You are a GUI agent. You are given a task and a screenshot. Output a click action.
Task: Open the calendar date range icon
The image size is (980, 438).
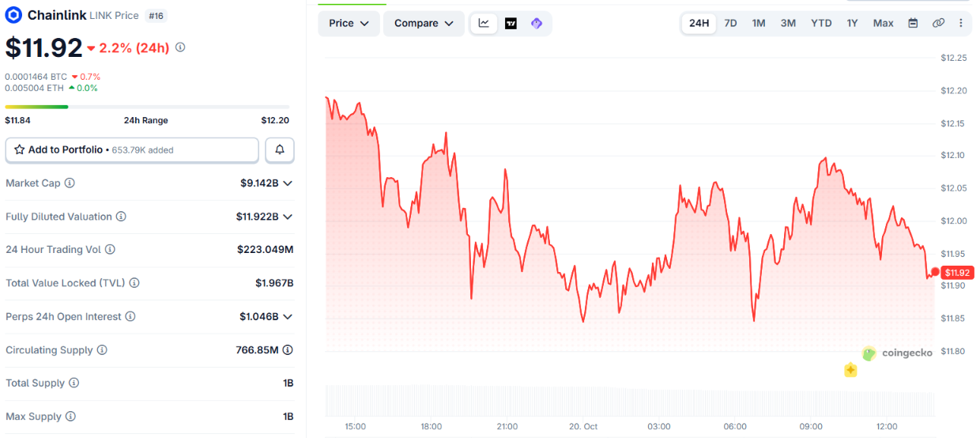(913, 23)
